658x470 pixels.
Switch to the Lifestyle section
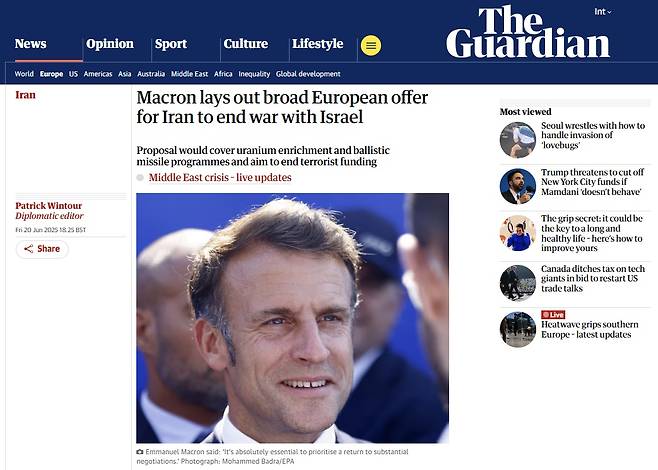pyautogui.click(x=317, y=44)
